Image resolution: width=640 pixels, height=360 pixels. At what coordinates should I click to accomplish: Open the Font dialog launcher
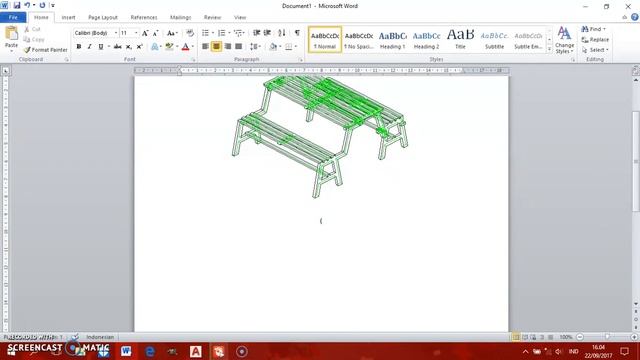coord(193,60)
